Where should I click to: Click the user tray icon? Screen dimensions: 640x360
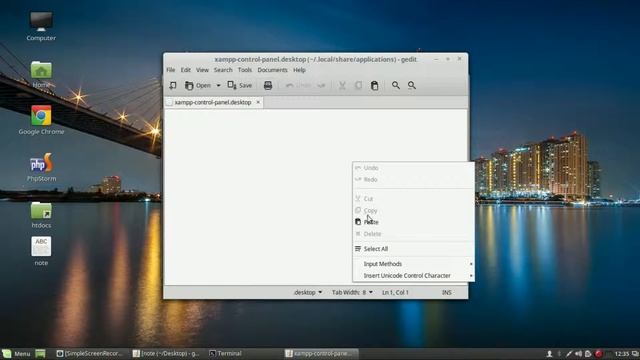coord(549,353)
